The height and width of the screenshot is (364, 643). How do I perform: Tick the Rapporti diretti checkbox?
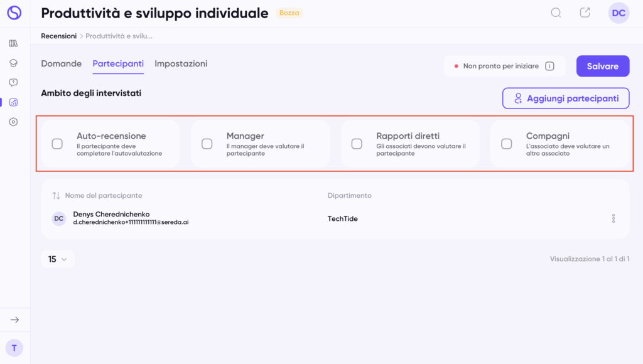[357, 144]
